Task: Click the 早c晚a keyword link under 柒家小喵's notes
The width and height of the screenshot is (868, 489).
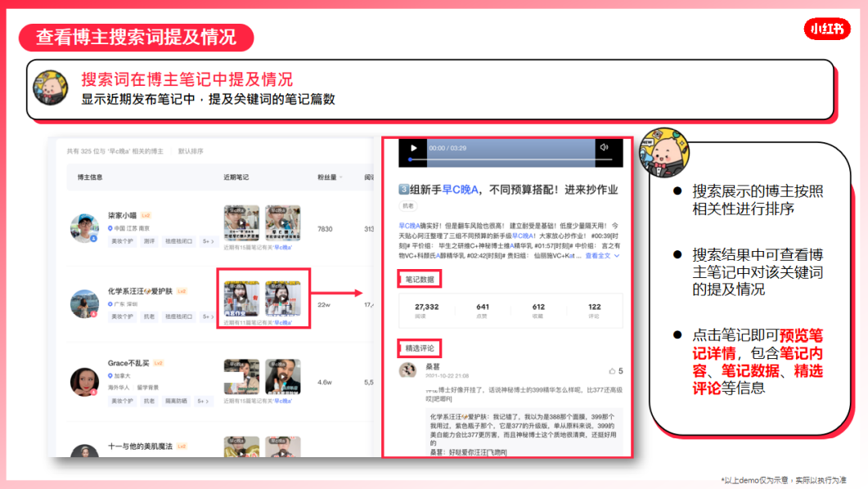Action: point(283,247)
